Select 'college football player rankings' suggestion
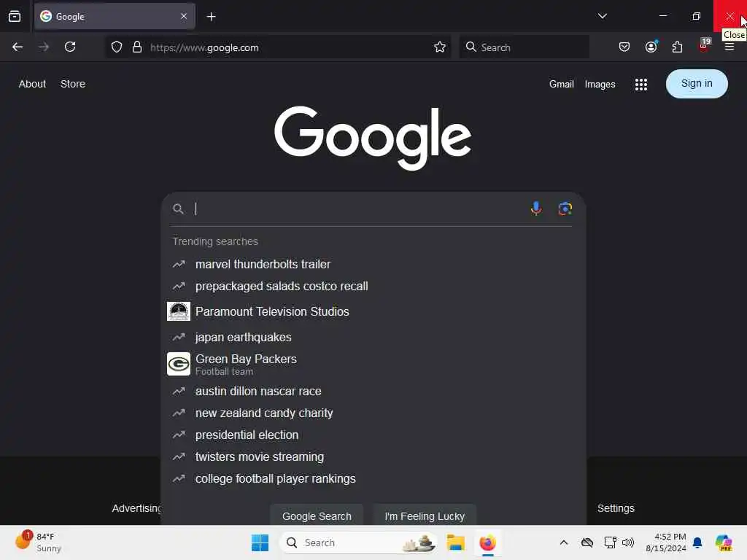 pyautogui.click(x=373, y=478)
